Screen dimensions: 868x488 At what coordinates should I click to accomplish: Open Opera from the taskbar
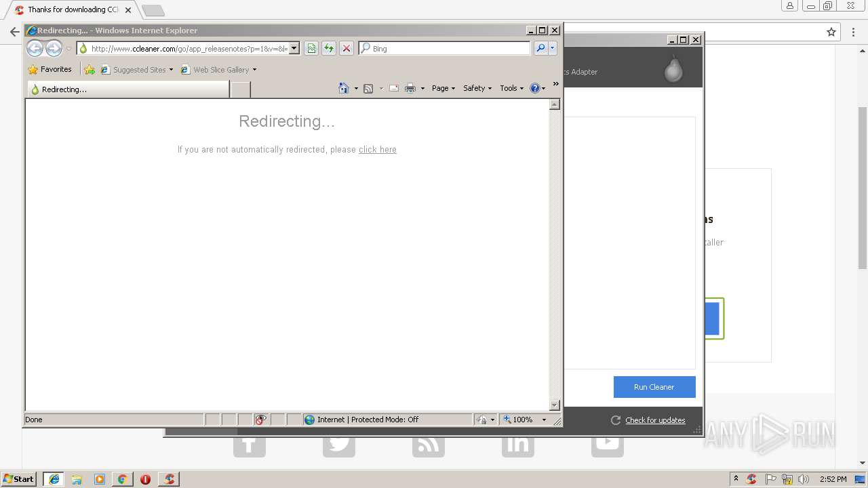click(x=145, y=479)
